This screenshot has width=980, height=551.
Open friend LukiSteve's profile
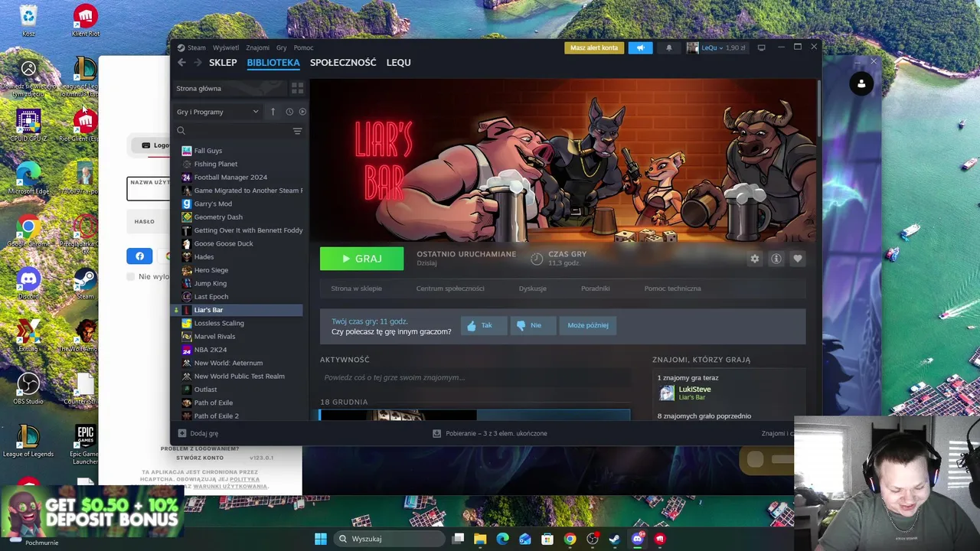(x=694, y=390)
